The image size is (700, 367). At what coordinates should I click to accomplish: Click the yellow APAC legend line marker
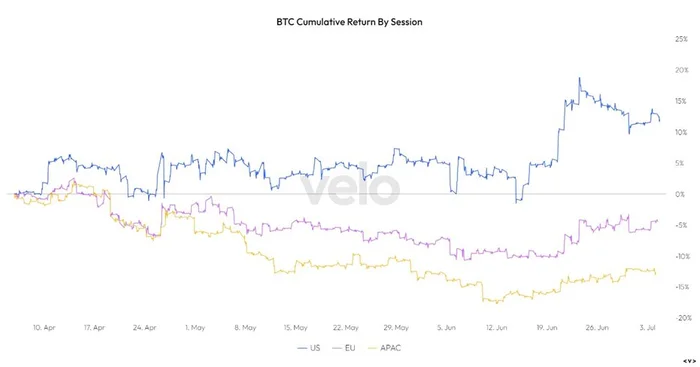371,348
